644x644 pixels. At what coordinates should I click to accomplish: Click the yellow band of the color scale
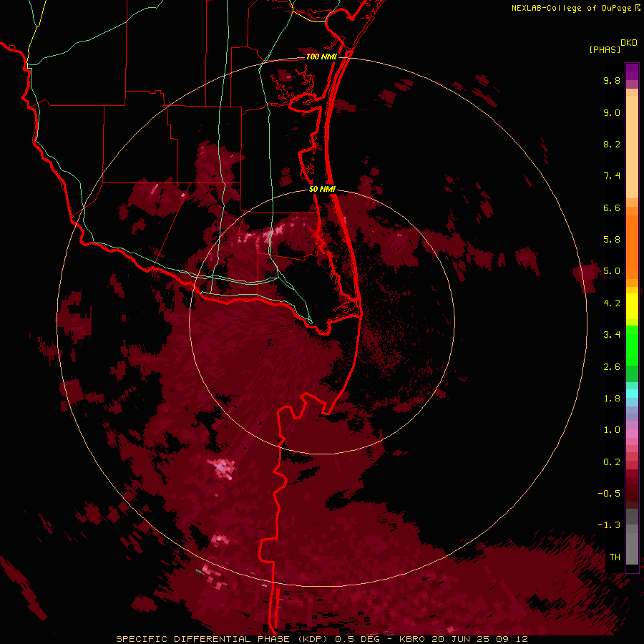tap(632, 306)
